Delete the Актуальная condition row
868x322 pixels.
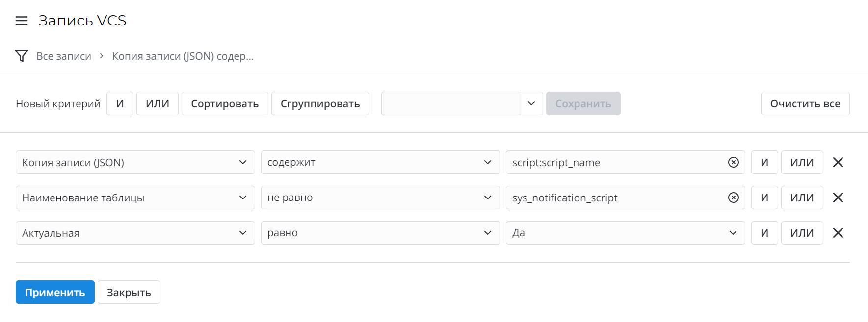tap(838, 233)
